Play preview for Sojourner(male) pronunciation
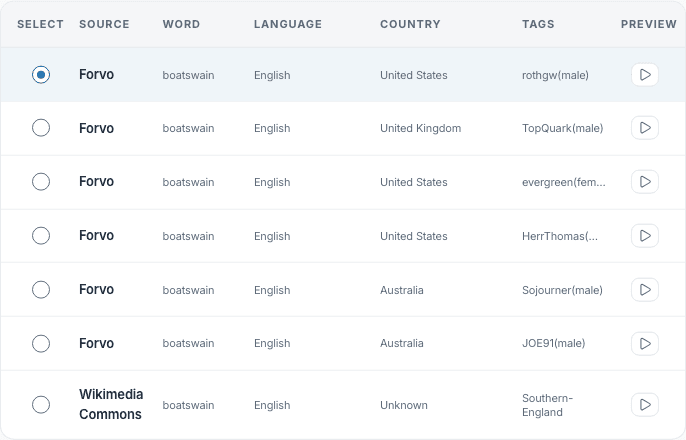 coord(645,290)
